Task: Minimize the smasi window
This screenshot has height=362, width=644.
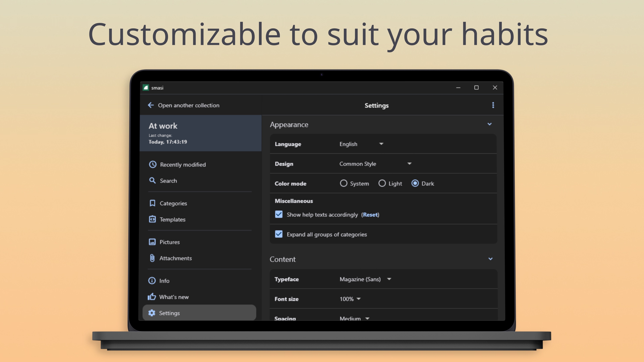Action: pyautogui.click(x=458, y=87)
